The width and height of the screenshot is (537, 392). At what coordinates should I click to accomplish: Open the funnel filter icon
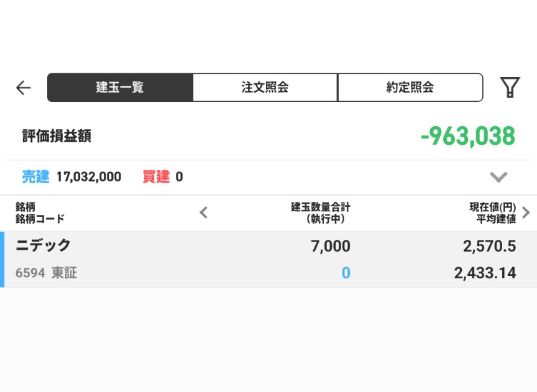(x=510, y=88)
